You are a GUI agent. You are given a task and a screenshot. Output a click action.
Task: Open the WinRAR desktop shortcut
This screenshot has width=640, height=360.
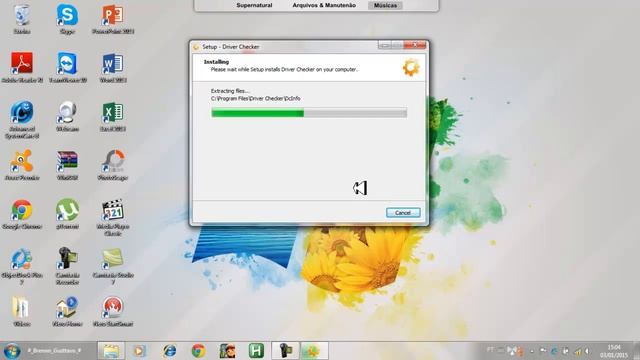pyautogui.click(x=67, y=165)
